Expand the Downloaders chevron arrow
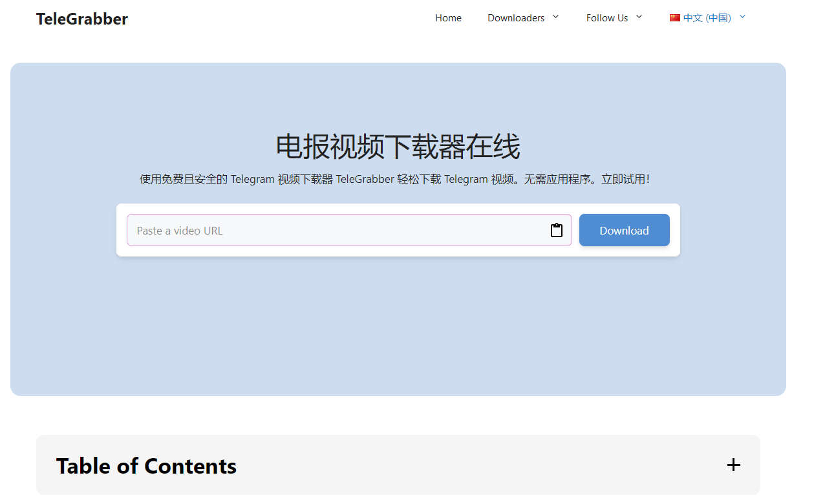Screen dimensions: 814x504 coord(555,17)
